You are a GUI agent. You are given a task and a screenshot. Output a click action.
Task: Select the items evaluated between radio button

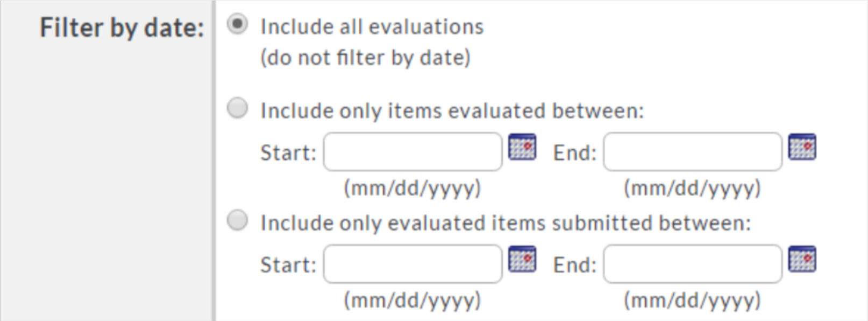237,108
